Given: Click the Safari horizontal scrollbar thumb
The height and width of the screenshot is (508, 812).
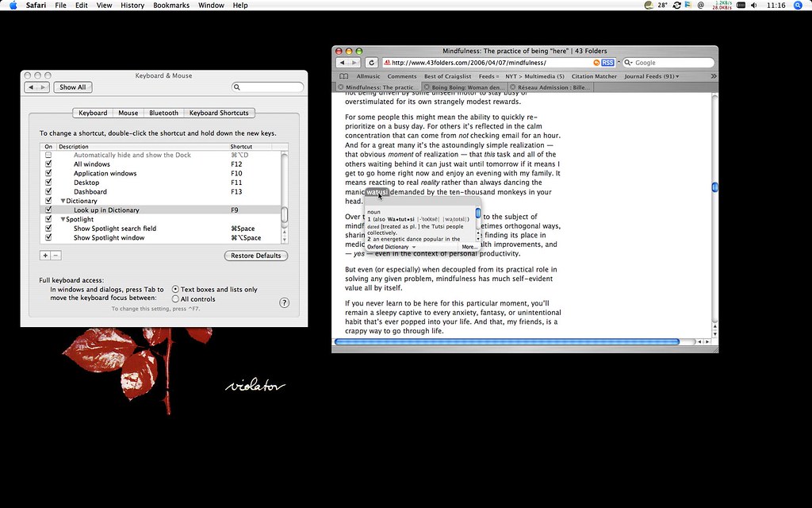Looking at the screenshot, I should coord(507,342).
